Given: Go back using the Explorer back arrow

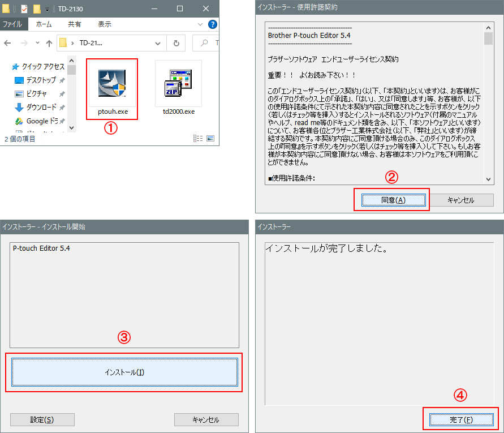Looking at the screenshot, I should coord(8,43).
